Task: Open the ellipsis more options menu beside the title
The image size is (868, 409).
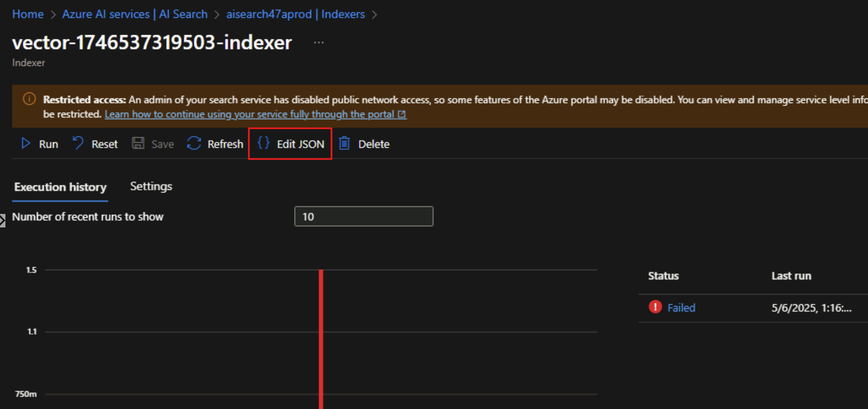Action: pos(319,43)
